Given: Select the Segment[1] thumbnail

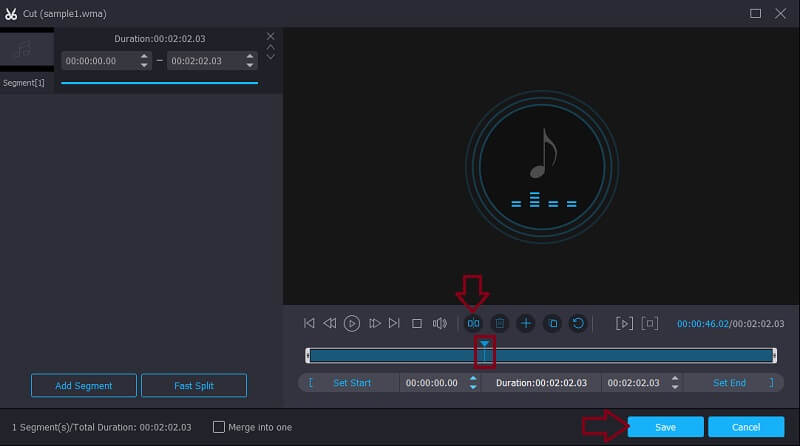Looking at the screenshot, I should 27,49.
